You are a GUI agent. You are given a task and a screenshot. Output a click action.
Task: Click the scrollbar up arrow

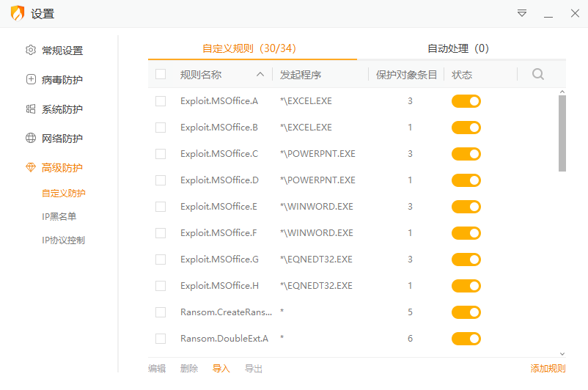(x=562, y=92)
